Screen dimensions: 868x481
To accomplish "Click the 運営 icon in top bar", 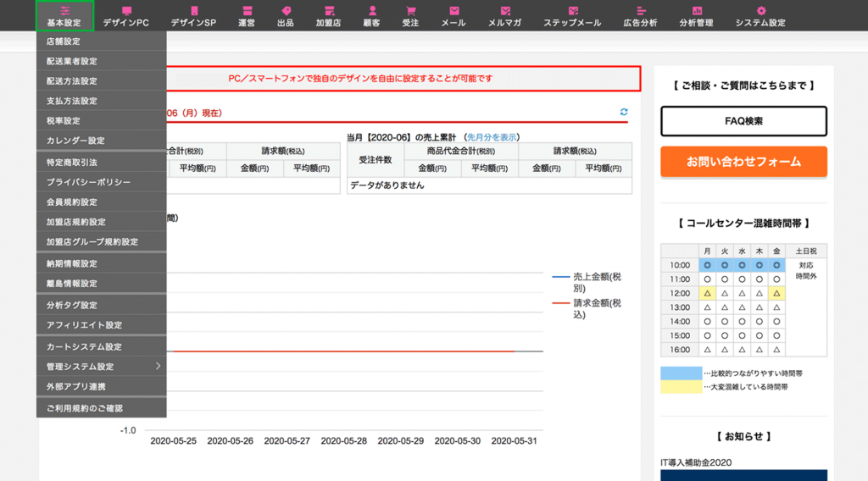I will click(x=247, y=11).
